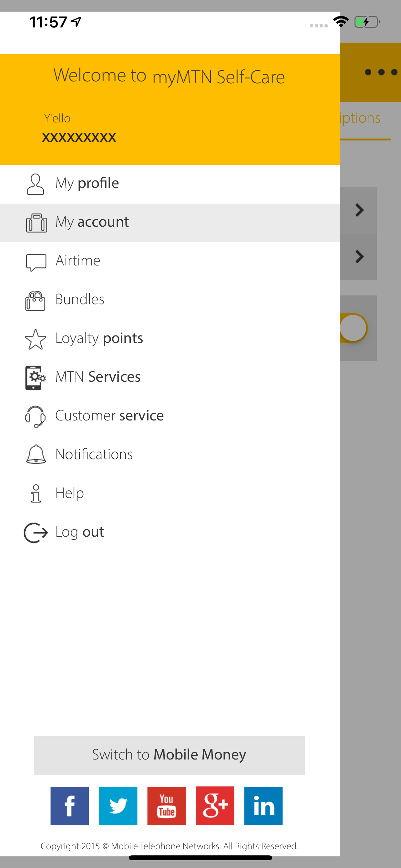Tap the Airtime speech bubble icon
401x868 pixels.
tap(36, 262)
